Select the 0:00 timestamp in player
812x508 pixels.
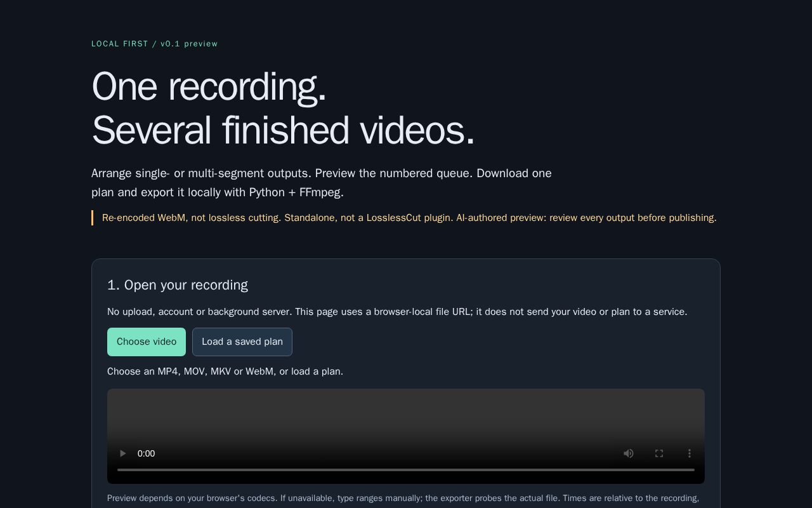(147, 453)
